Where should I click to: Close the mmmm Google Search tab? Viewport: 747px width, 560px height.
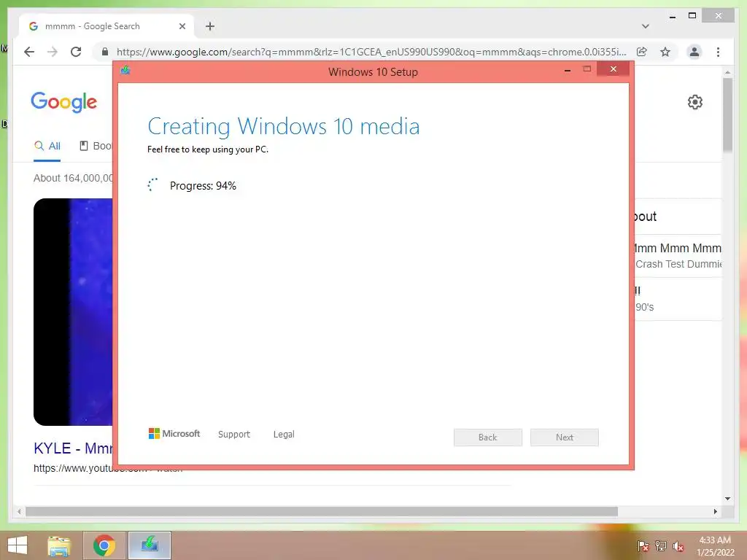click(182, 26)
